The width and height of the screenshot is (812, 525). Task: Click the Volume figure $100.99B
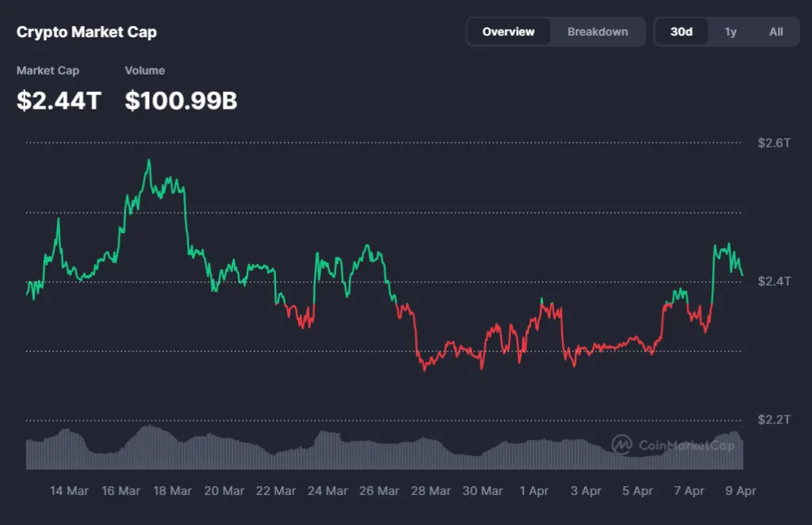click(180, 102)
